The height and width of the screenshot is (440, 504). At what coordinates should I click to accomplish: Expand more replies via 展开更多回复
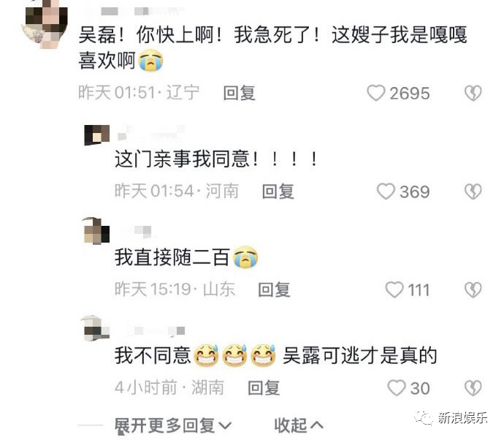pos(173,425)
